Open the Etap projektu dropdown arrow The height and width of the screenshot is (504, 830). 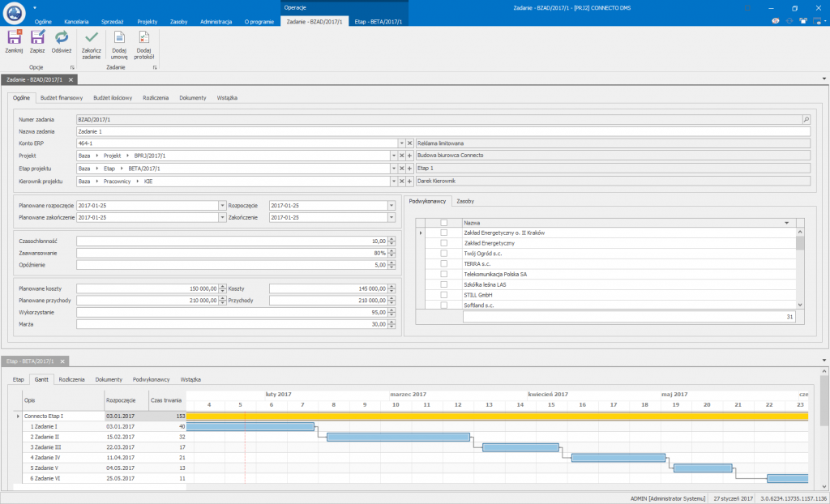(x=394, y=169)
